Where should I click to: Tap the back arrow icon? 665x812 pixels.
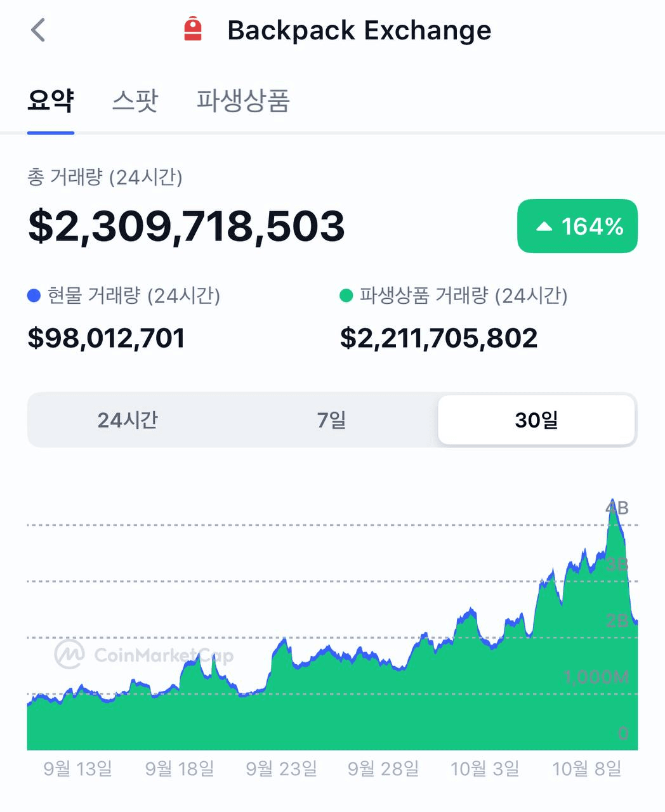(38, 30)
